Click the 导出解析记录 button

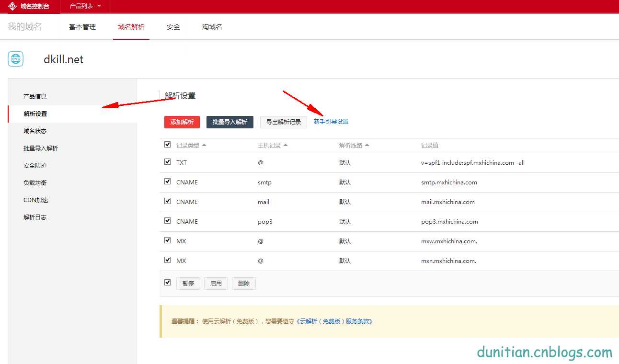[284, 122]
